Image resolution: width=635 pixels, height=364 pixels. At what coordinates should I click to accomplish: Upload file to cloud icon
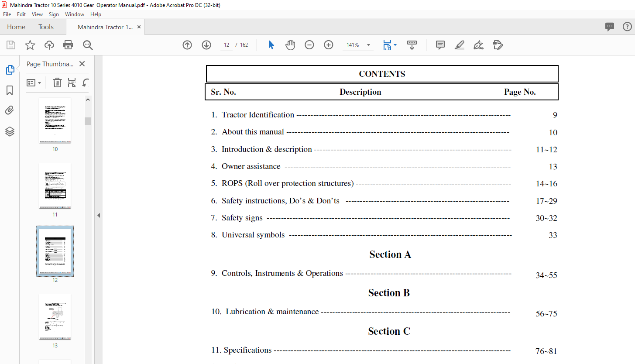click(49, 45)
